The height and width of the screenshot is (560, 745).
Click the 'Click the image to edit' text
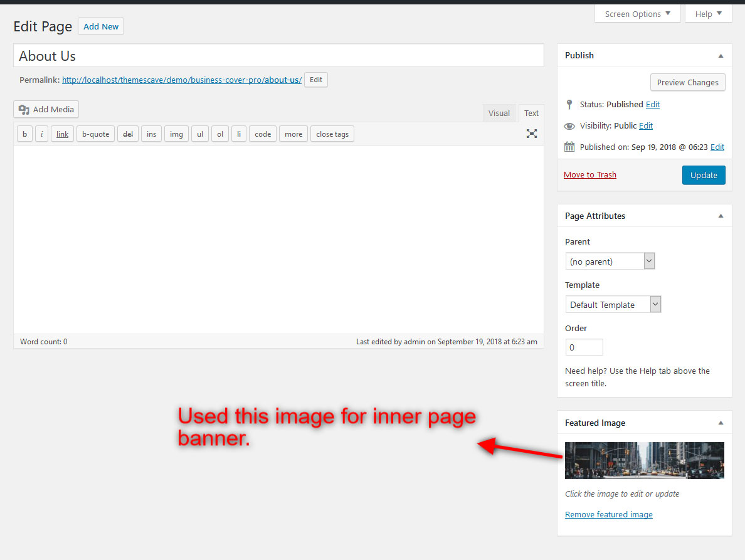point(622,494)
